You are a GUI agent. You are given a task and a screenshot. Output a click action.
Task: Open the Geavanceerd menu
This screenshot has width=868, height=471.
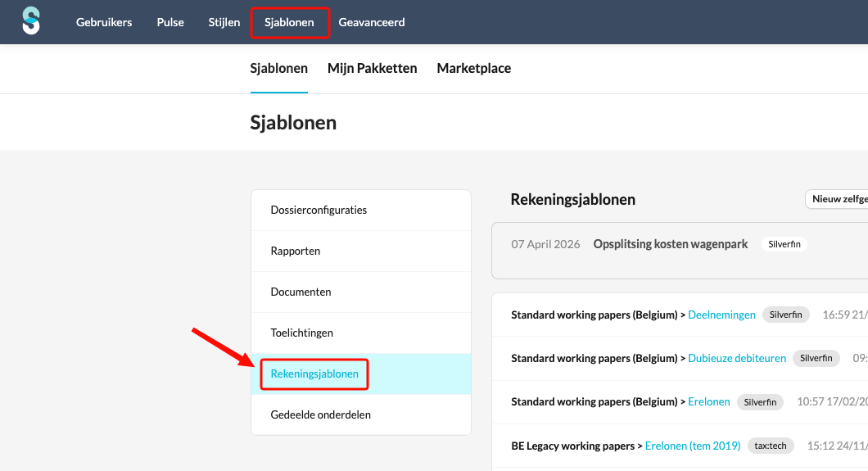point(372,22)
